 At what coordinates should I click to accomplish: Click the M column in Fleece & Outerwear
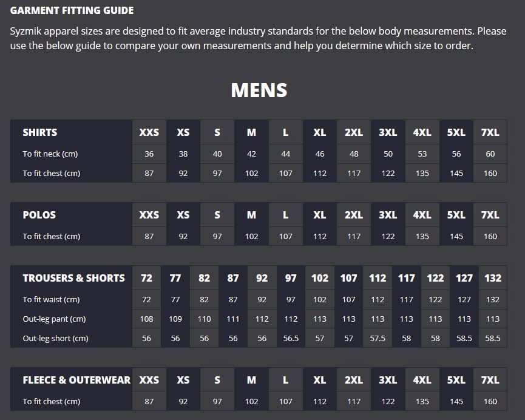click(x=251, y=380)
